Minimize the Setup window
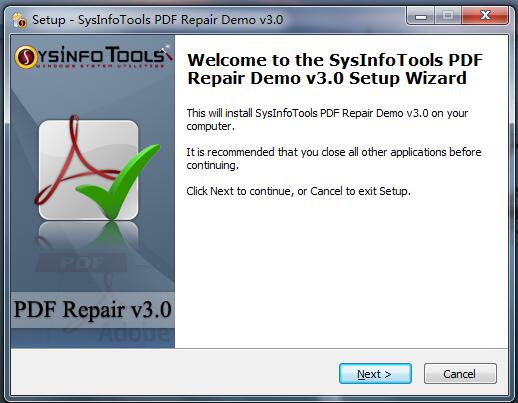 pyautogui.click(x=421, y=16)
